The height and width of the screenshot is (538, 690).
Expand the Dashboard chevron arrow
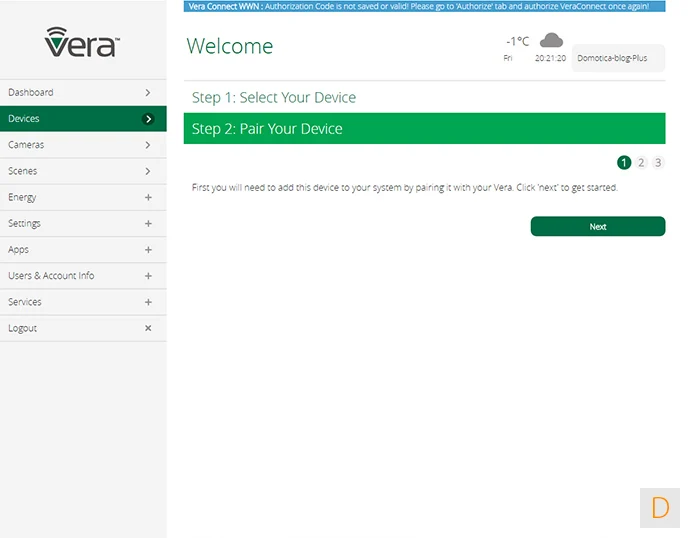click(148, 92)
